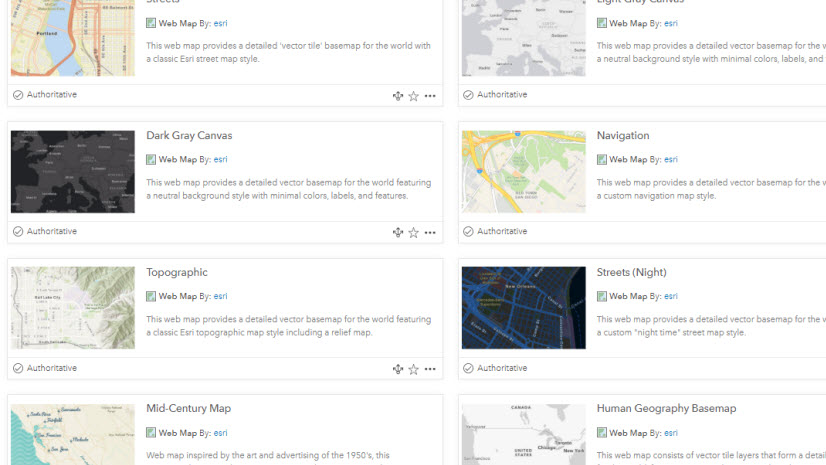Click Web Map icon on Navigation card
Image resolution: width=826 pixels, height=465 pixels.
602,160
